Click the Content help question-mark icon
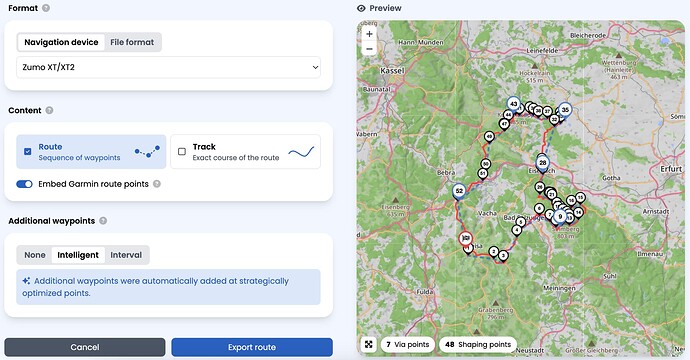This screenshot has height=360, width=690. click(49, 110)
